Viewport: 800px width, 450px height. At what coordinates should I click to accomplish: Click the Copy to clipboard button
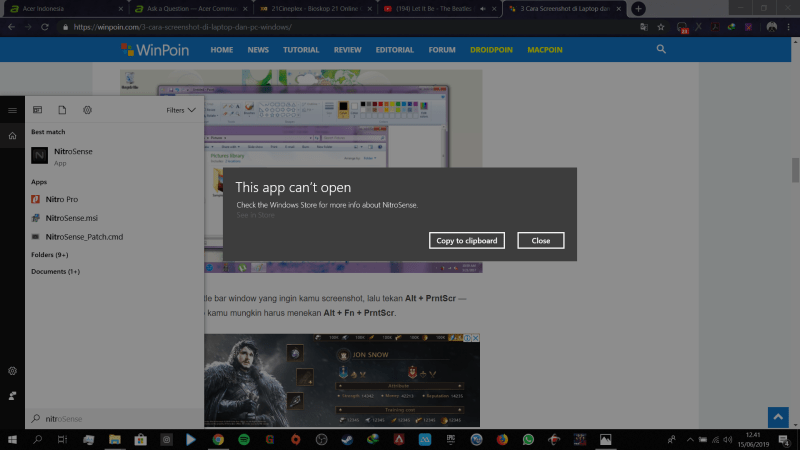[467, 240]
